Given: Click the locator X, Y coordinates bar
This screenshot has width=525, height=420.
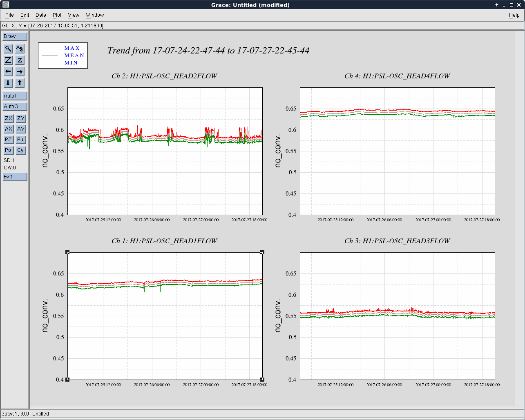Looking at the screenshot, I should coord(262,26).
